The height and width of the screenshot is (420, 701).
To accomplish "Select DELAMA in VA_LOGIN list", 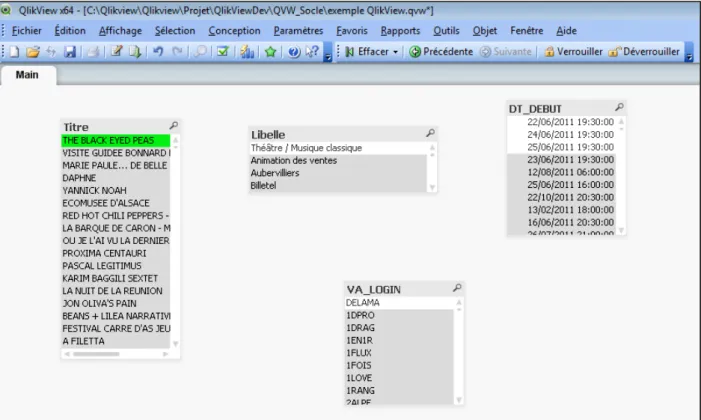I will (399, 303).
